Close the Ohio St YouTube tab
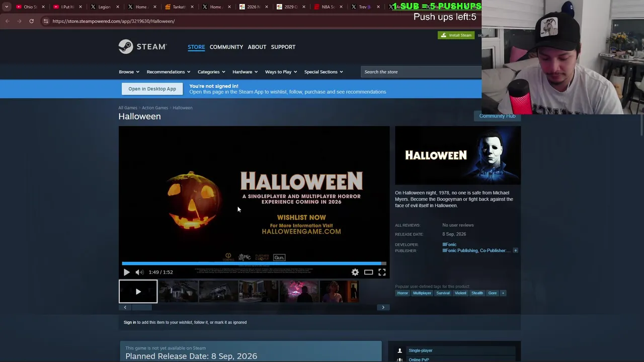 [x=43, y=7]
